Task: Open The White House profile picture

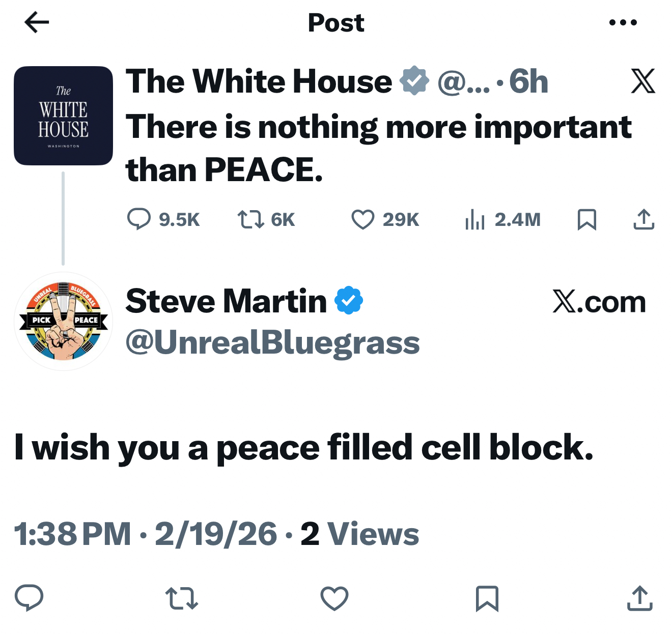Action: (63, 116)
